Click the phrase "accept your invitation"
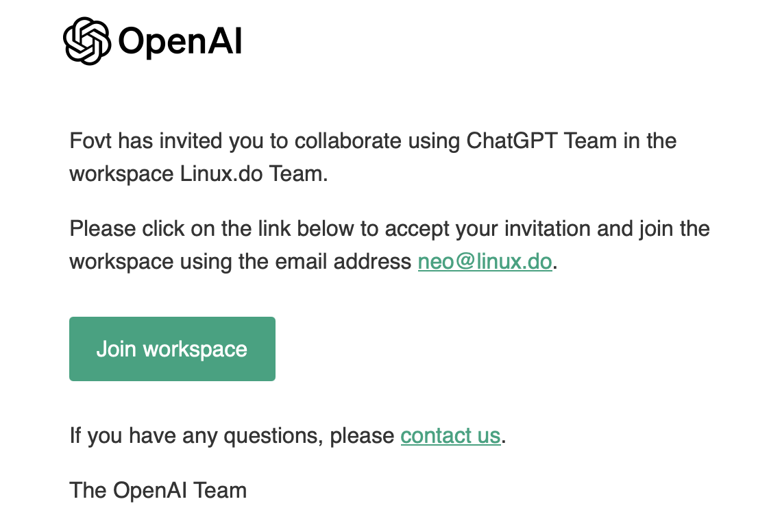The width and height of the screenshot is (769, 532). 487,229
